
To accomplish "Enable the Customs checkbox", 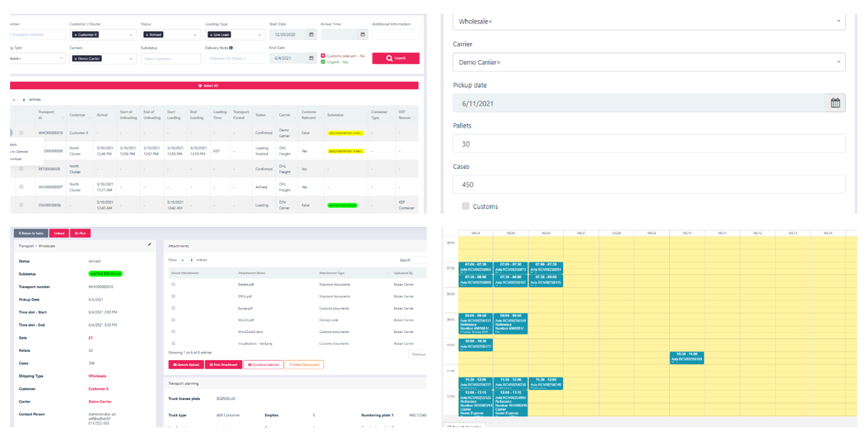I will [466, 206].
